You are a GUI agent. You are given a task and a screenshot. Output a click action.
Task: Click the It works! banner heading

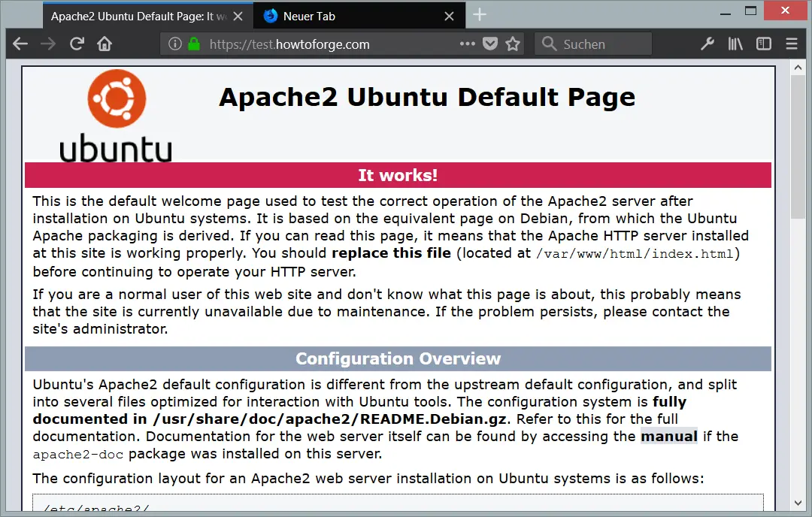point(398,175)
